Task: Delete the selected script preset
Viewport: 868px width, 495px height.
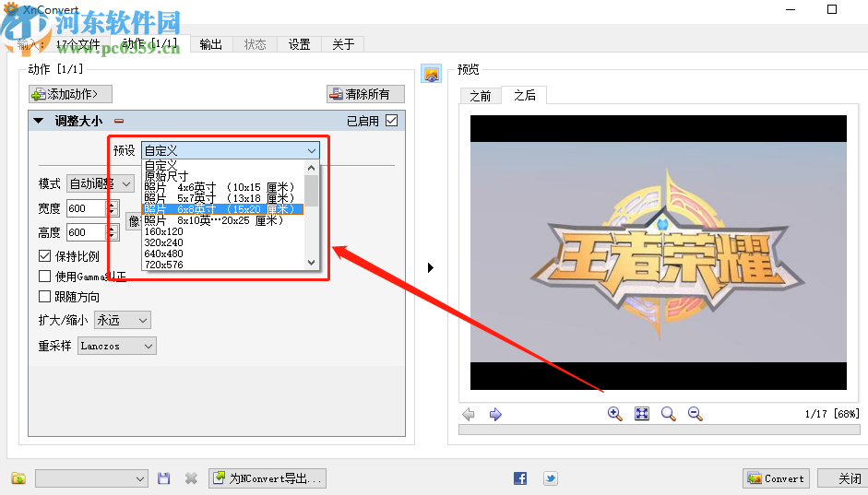Action: [x=191, y=478]
